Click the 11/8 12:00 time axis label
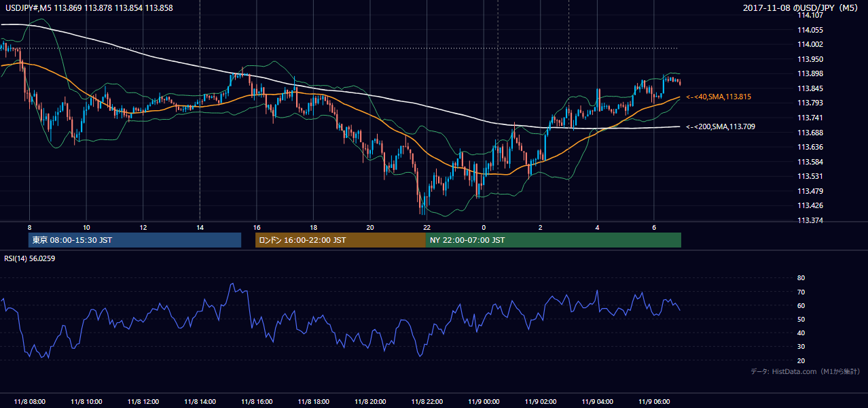Screen dimensions: 868x408 [143, 402]
